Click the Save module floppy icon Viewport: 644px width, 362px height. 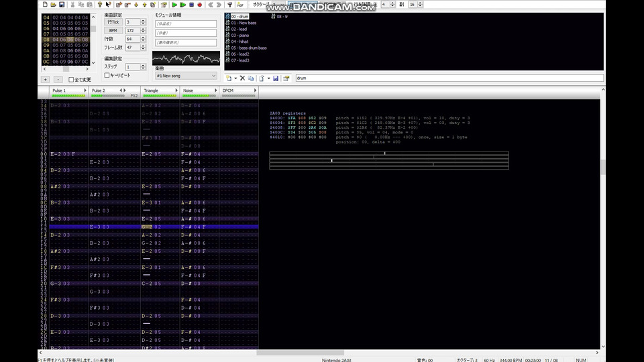[62, 5]
